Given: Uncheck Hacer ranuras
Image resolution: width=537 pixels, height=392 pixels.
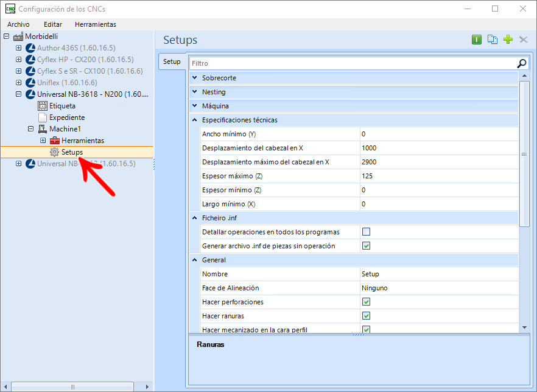Looking at the screenshot, I should 366,316.
